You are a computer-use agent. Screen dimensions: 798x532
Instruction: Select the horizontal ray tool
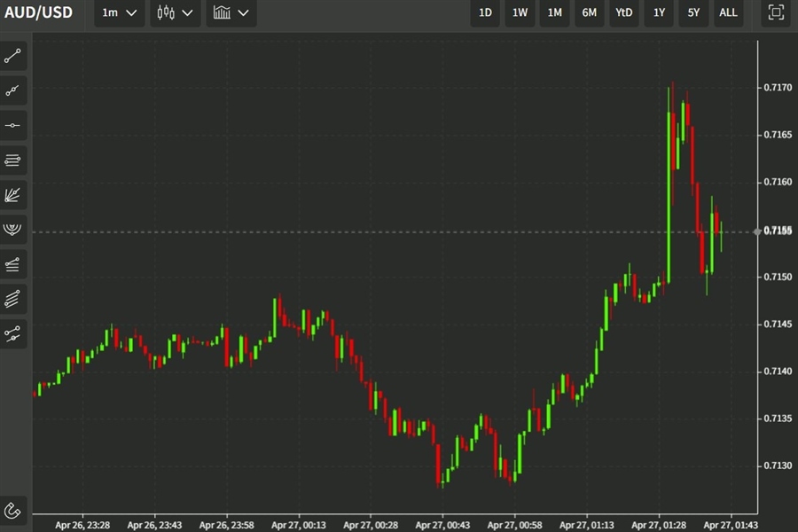tap(12, 124)
